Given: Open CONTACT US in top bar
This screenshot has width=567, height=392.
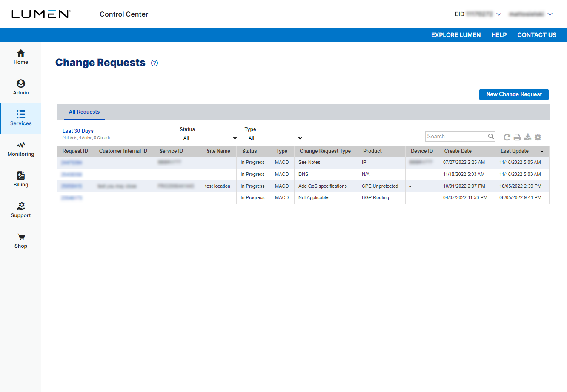Looking at the screenshot, I should [537, 35].
